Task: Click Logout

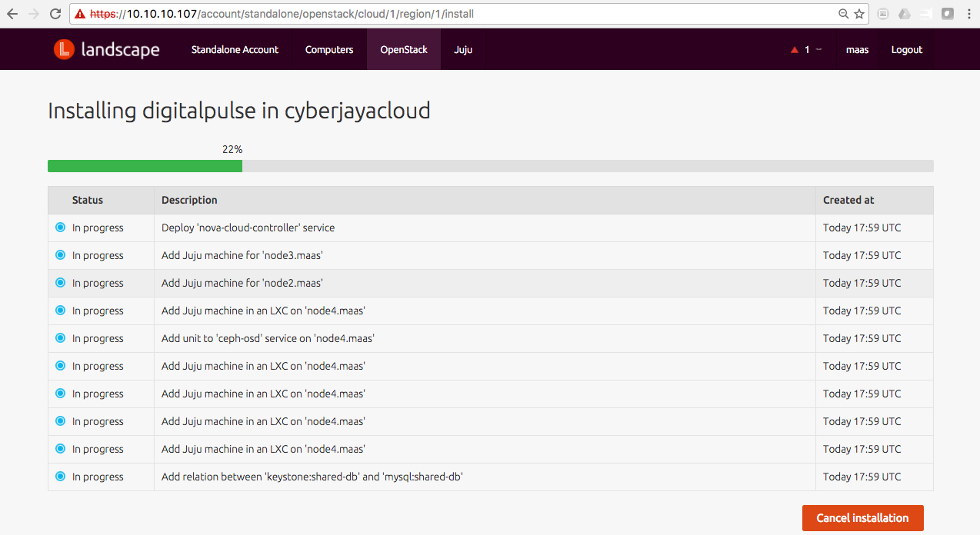Action: pos(907,49)
